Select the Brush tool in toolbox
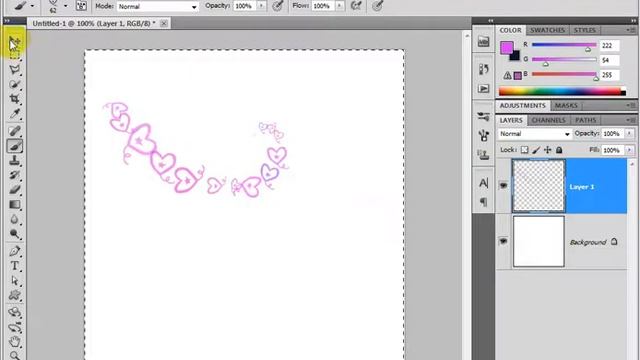This screenshot has width=640, height=360. coord(15,146)
